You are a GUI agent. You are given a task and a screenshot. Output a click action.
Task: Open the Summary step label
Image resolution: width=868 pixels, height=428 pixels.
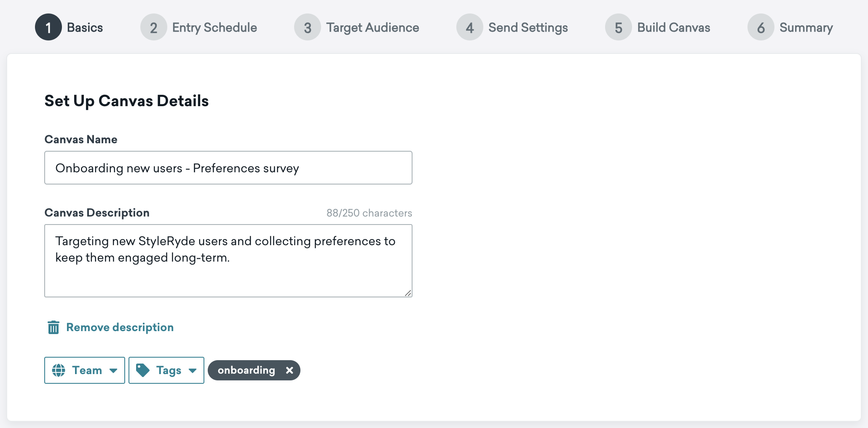point(806,28)
